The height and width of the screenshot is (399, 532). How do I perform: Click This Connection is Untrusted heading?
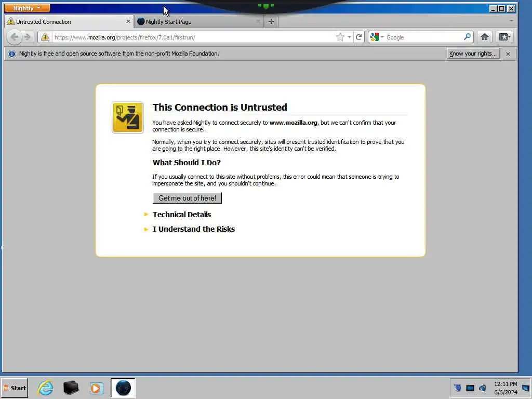(220, 107)
